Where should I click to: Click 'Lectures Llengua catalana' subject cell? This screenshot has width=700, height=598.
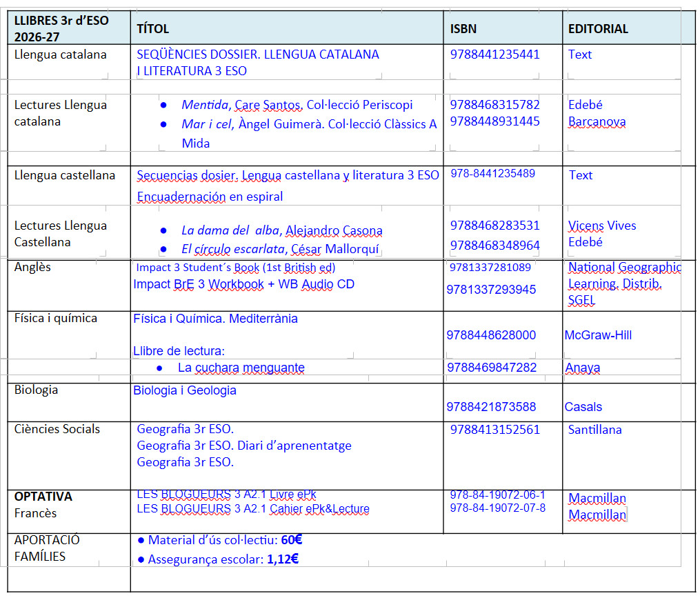click(60, 113)
